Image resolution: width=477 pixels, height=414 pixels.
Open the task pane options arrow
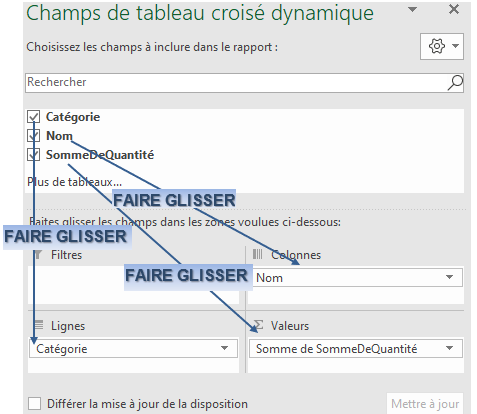413,9
